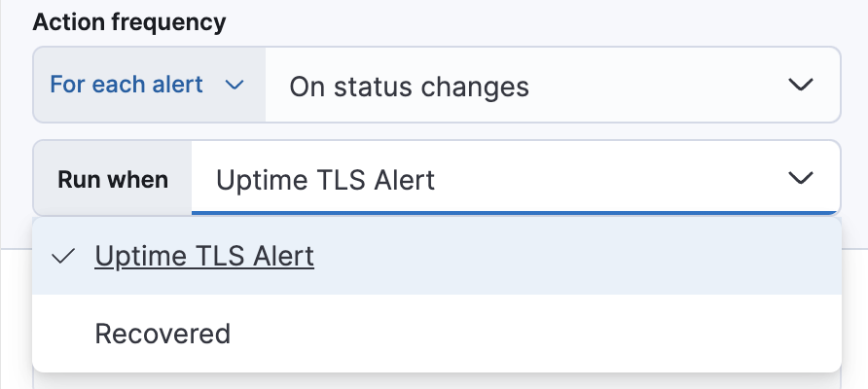Screen dimensions: 868x389
Task: Click the checkmark beside Uptime TLS Alert
Action: pos(64,257)
